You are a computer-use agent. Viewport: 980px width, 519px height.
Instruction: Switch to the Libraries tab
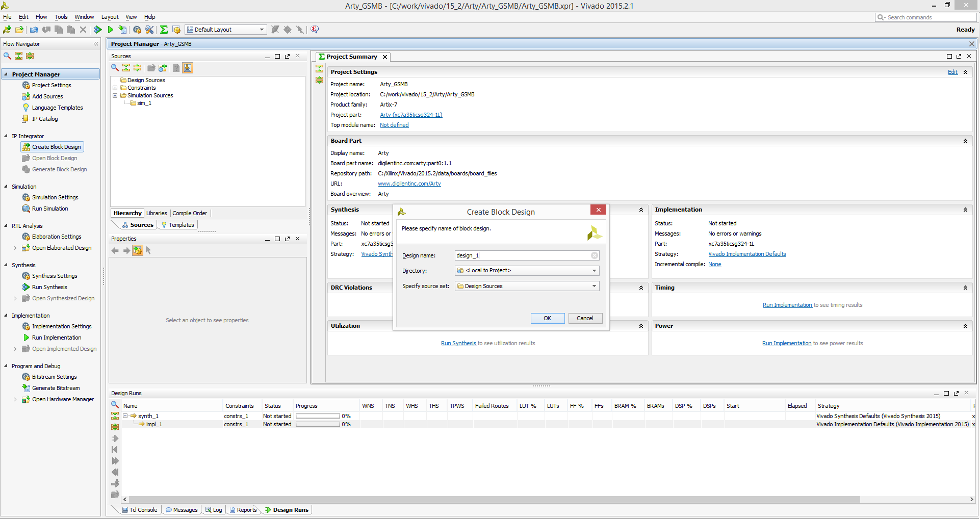(157, 213)
